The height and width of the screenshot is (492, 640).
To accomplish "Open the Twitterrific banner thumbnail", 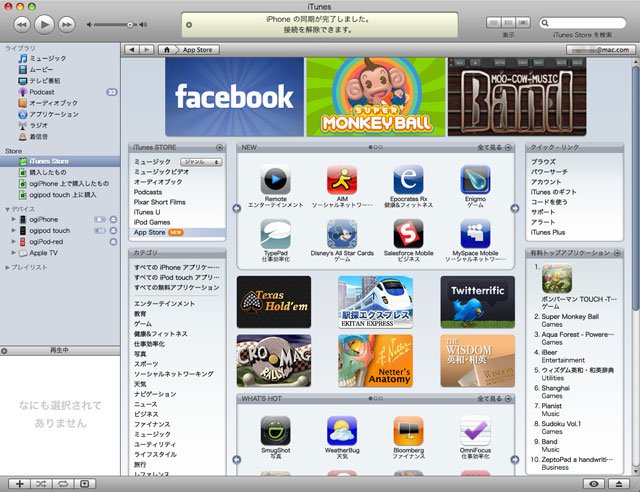I will (x=478, y=302).
